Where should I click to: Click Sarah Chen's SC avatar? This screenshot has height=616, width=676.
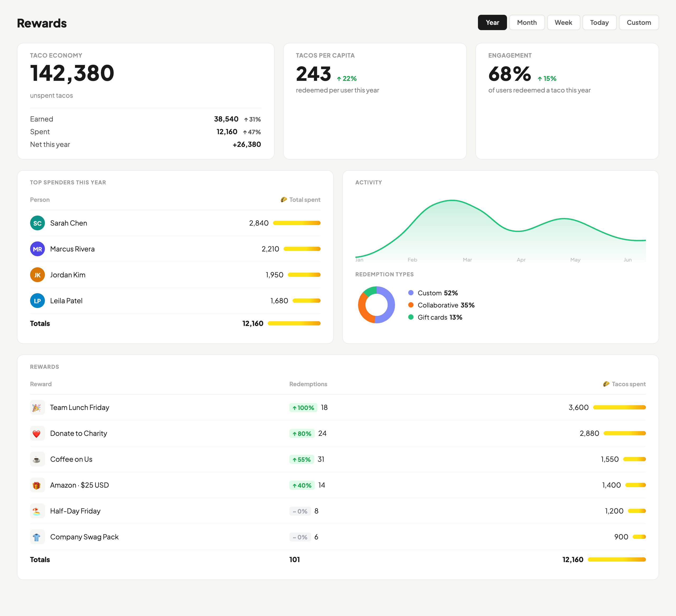tap(37, 223)
